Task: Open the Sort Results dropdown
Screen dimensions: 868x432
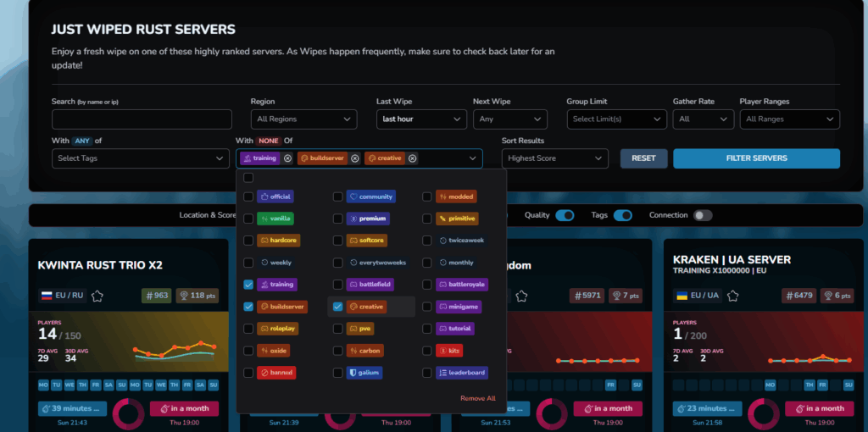Action: click(x=554, y=158)
